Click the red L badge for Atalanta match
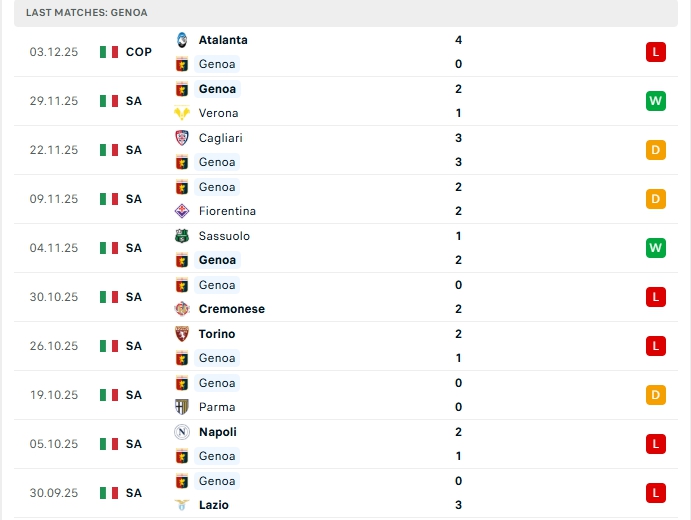Screen dimensions: 691x520 pos(656,52)
